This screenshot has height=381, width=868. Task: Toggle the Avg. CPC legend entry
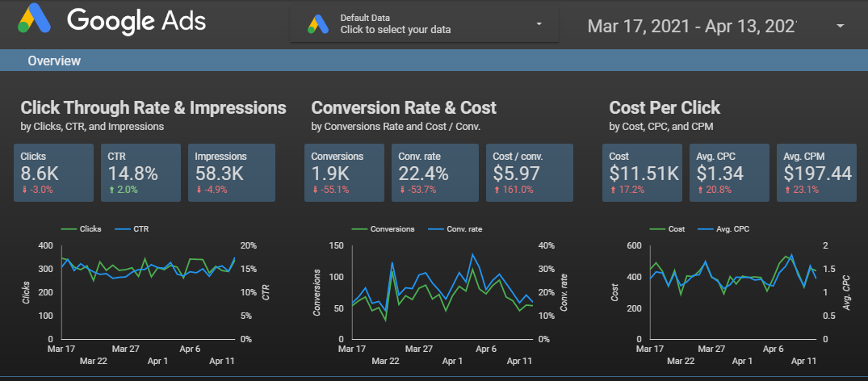tap(724, 228)
